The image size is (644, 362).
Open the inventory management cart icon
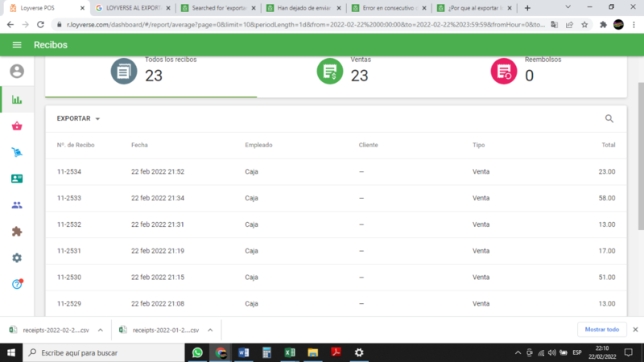[17, 153]
